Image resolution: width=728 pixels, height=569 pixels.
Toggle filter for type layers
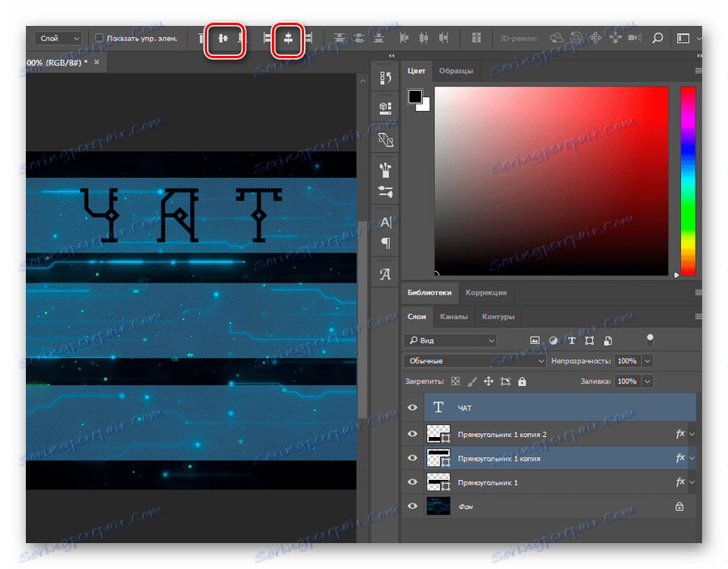click(x=572, y=341)
